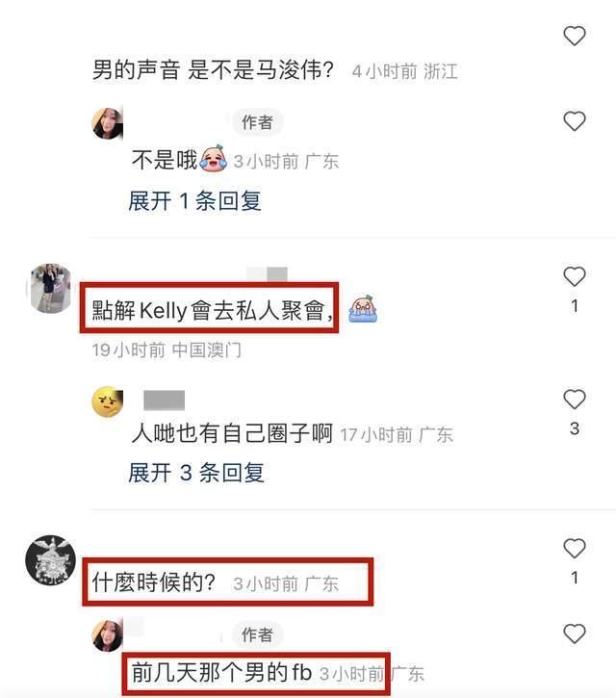Like the Kelly 私人聚會 comment
The image size is (616, 698).
click(575, 277)
